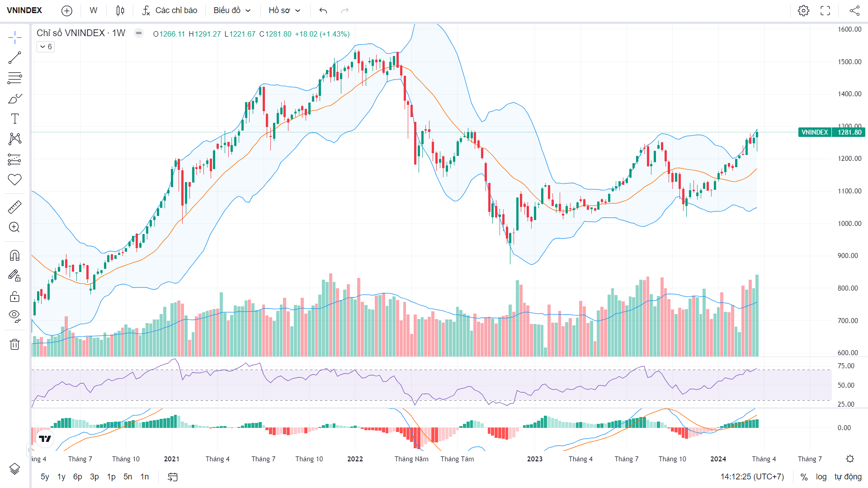Click the VNINDEX symbol search field
868x488 pixels.
click(25, 11)
